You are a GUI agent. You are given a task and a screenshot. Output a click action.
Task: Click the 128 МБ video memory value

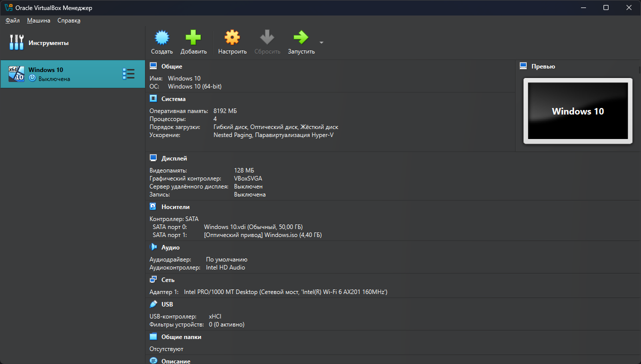(x=244, y=170)
